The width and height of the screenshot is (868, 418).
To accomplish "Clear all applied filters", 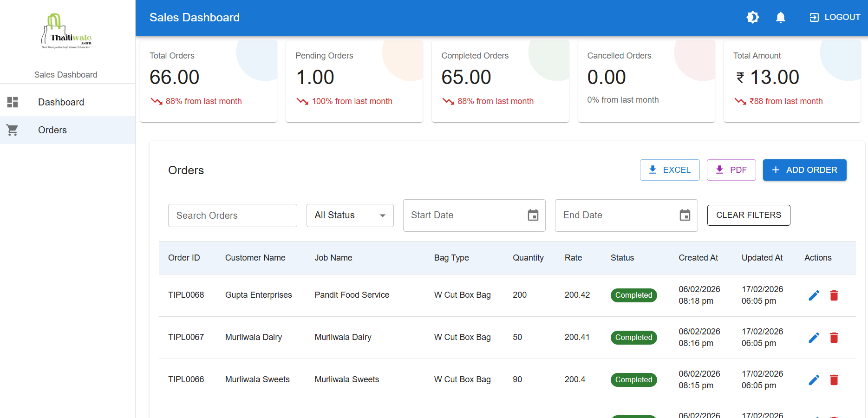I will tap(748, 215).
